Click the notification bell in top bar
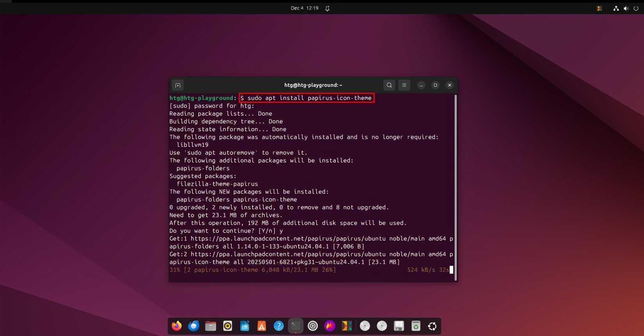The width and height of the screenshot is (644, 336). click(327, 8)
